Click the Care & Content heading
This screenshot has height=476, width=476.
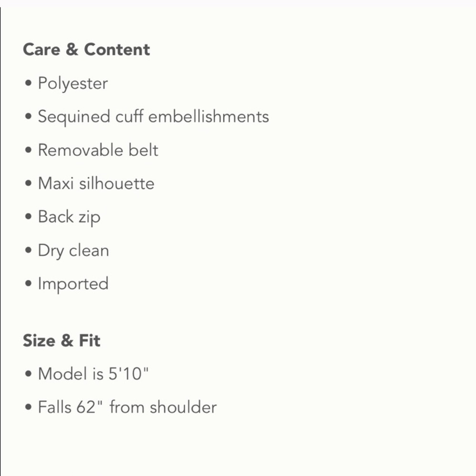pos(87,50)
